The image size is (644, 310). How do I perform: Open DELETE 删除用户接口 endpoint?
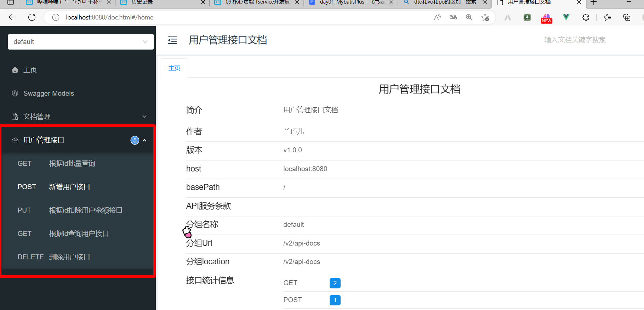point(78,257)
